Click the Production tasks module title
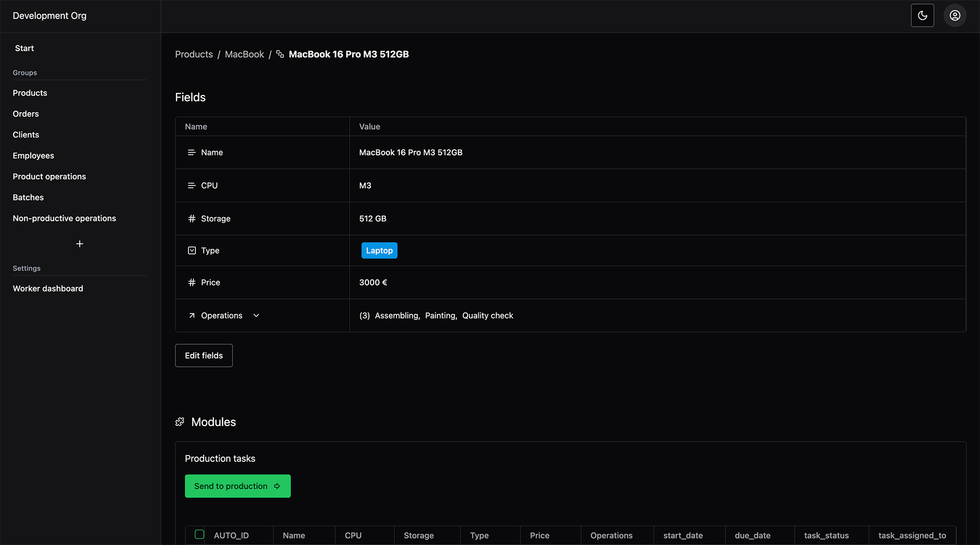980x545 pixels. click(220, 459)
